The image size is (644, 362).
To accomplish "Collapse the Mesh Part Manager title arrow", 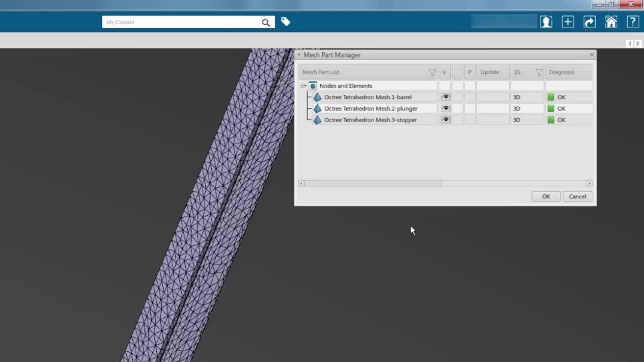I will point(299,54).
